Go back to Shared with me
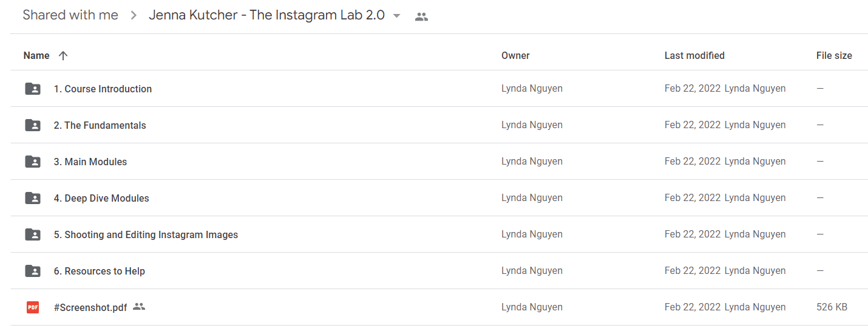Viewport: 868px width, 328px height. click(70, 16)
